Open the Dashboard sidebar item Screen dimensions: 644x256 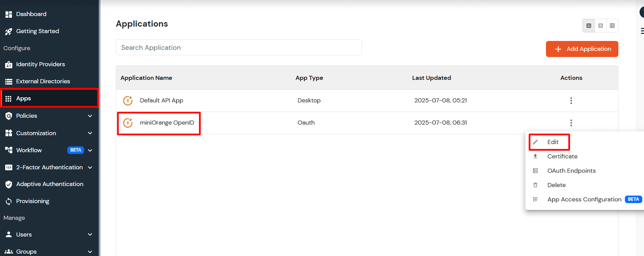(x=50, y=14)
